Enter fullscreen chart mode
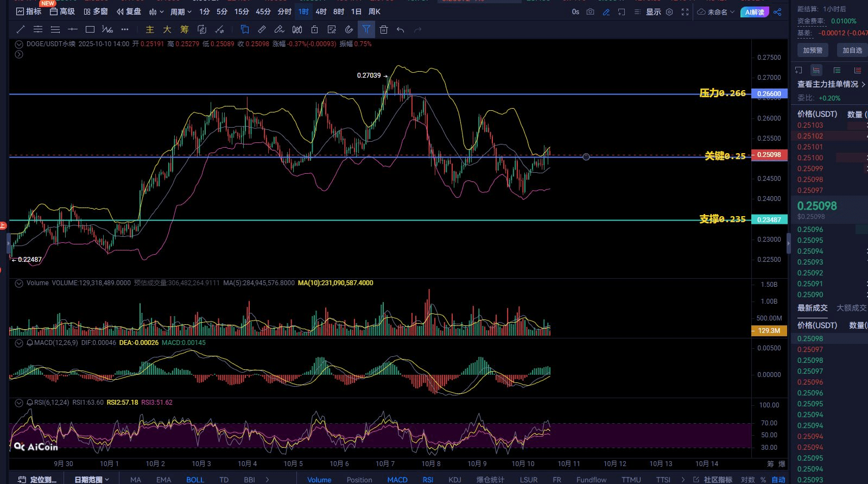Viewport: 868px width, 484px height. tap(685, 11)
